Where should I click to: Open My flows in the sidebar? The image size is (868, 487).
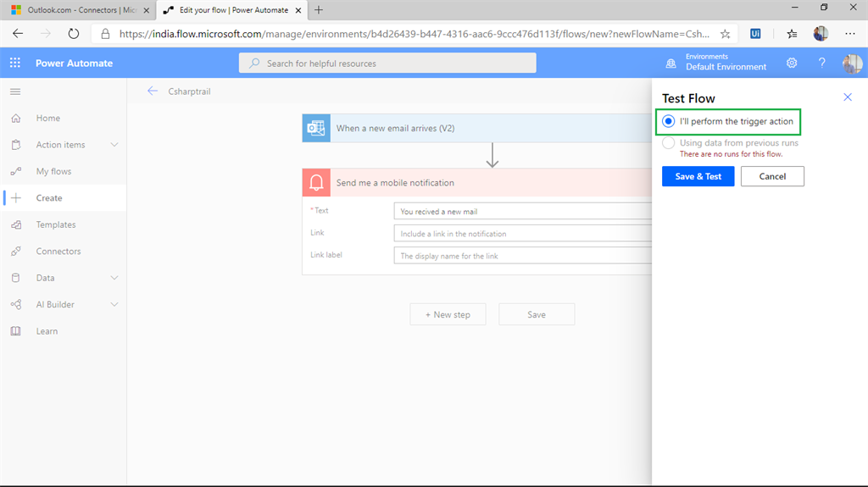point(53,171)
